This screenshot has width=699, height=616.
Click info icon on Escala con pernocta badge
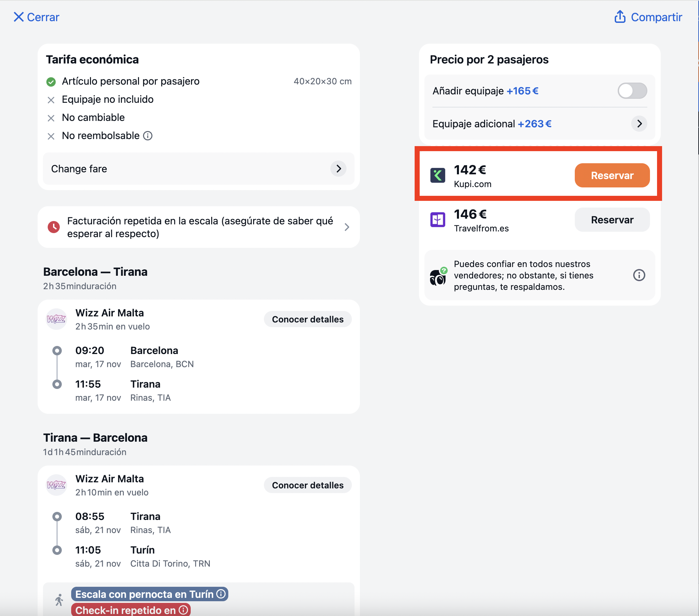(x=221, y=594)
